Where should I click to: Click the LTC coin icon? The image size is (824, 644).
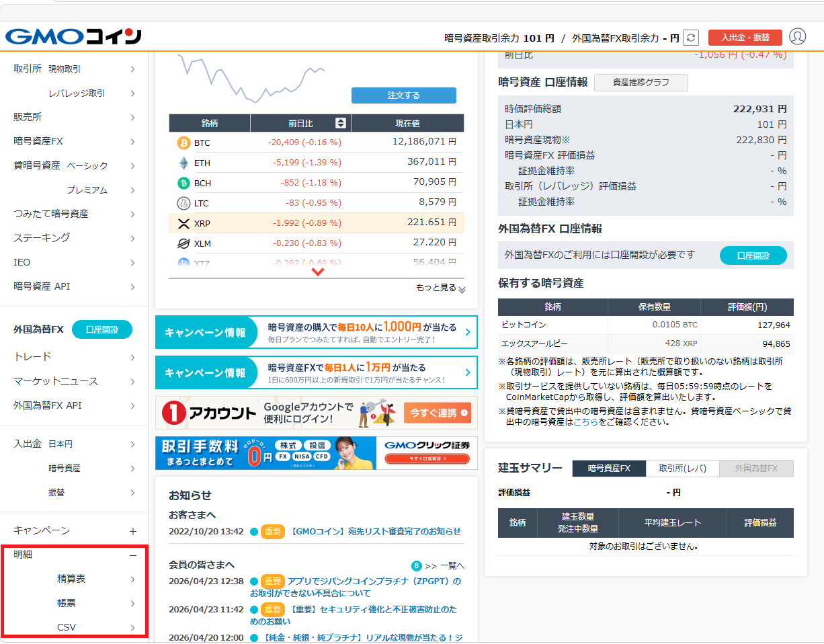183,203
